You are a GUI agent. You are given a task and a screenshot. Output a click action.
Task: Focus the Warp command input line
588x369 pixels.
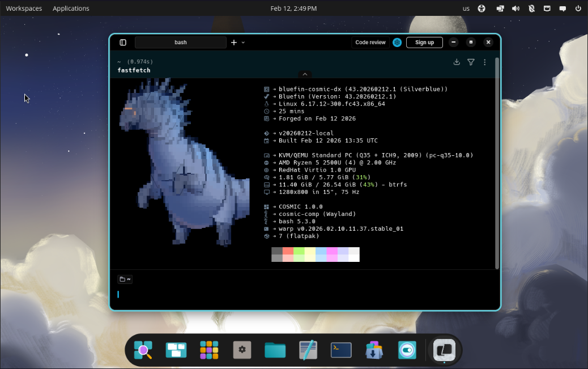pyautogui.click(x=306, y=295)
